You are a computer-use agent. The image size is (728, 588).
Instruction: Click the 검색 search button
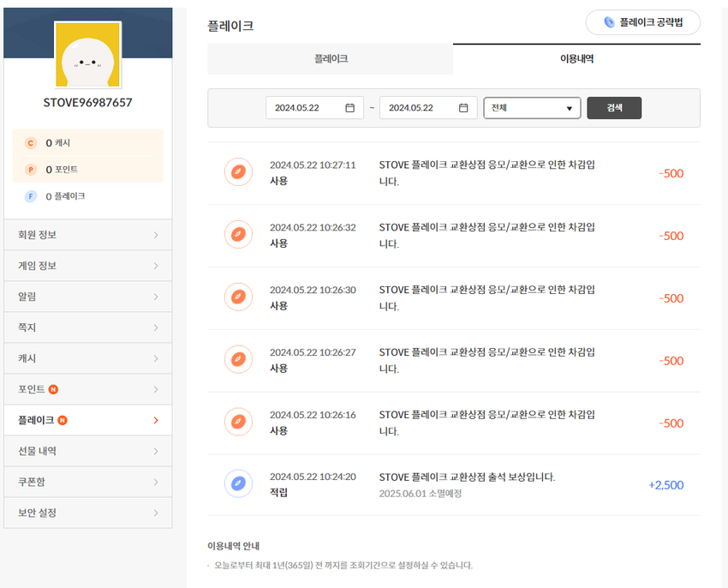[x=614, y=108]
